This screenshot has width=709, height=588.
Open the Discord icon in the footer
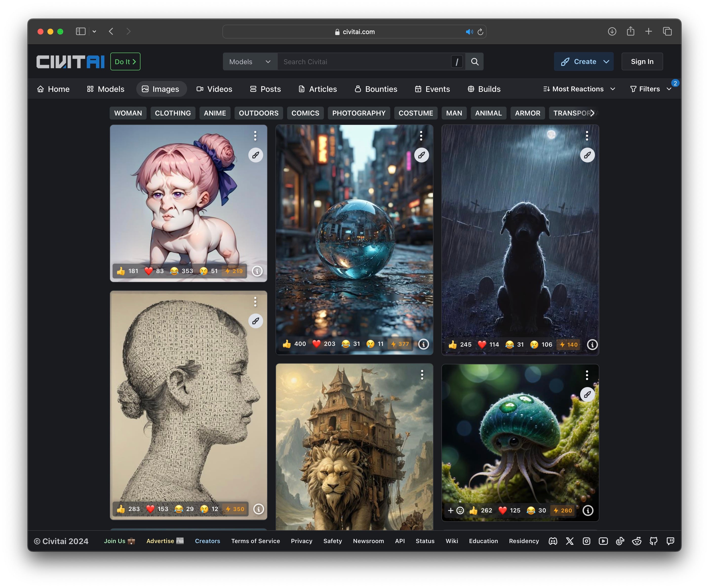click(x=553, y=541)
